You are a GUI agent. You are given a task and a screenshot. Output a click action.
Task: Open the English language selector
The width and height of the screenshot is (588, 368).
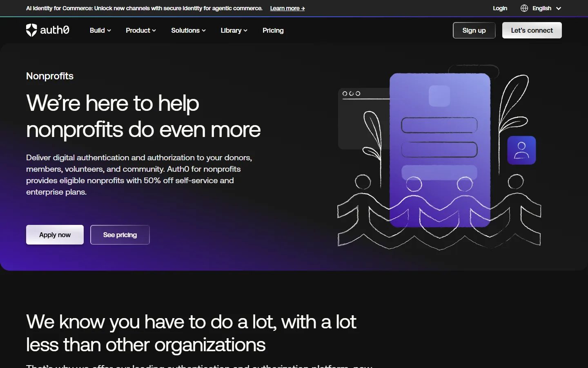[547, 8]
